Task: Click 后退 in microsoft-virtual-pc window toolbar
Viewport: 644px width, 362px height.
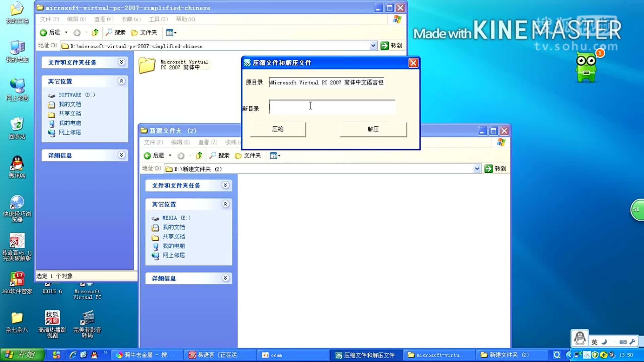Action: tap(50, 33)
